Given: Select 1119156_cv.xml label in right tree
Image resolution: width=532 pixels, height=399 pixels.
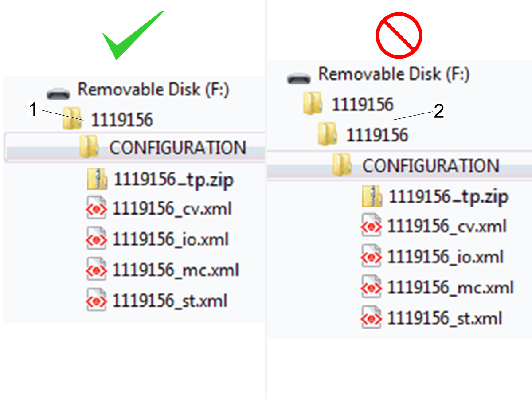Looking at the screenshot, I should (447, 226).
